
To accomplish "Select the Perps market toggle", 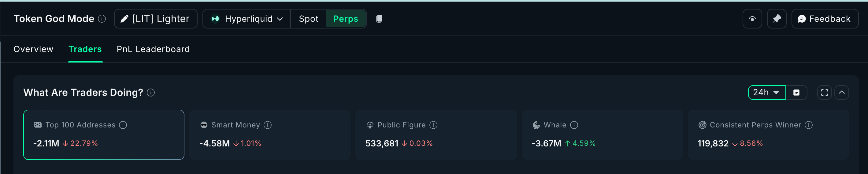I will (345, 19).
